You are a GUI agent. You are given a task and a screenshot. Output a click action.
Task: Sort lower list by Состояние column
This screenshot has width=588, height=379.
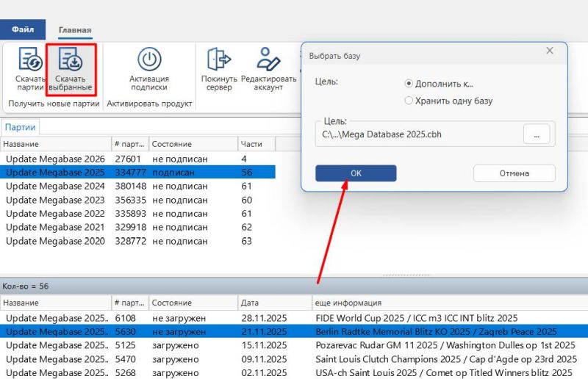click(193, 303)
